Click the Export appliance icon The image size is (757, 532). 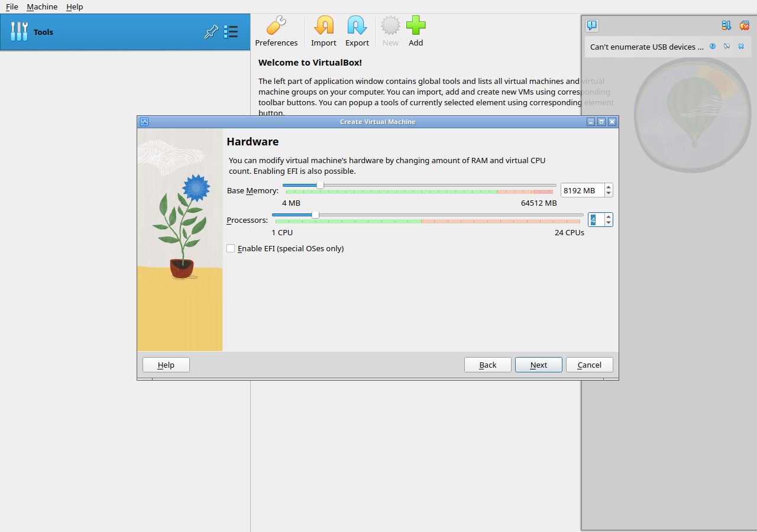pyautogui.click(x=357, y=32)
